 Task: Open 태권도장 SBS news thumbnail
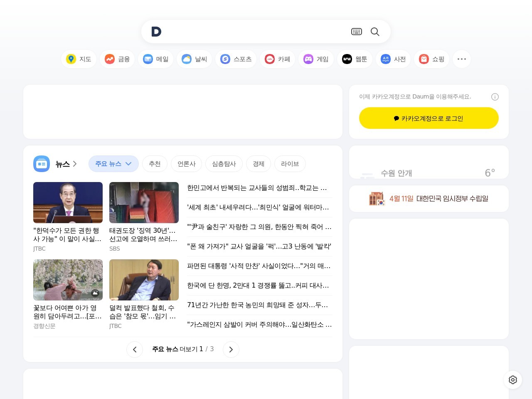tap(144, 202)
